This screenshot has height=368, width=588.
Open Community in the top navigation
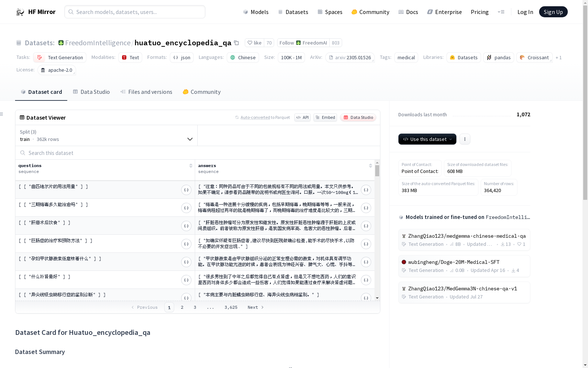370,12
